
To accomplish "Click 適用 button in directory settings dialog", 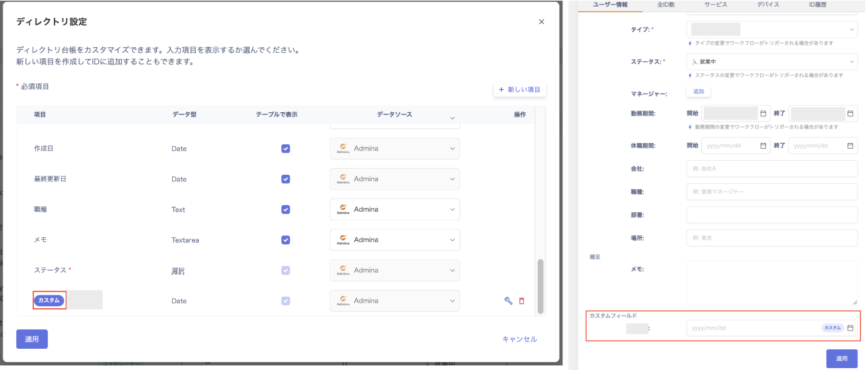I will click(x=32, y=339).
